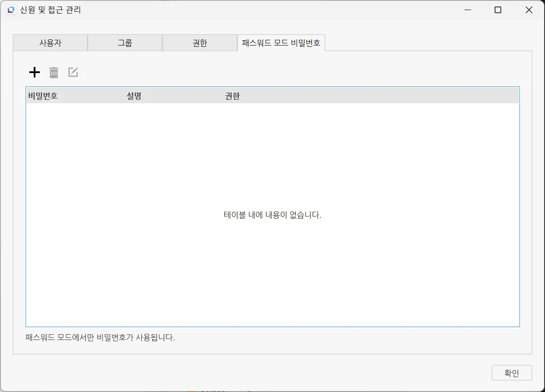This screenshot has height=392, width=545.
Task: Click the app logo in title bar
Action: [x=11, y=10]
